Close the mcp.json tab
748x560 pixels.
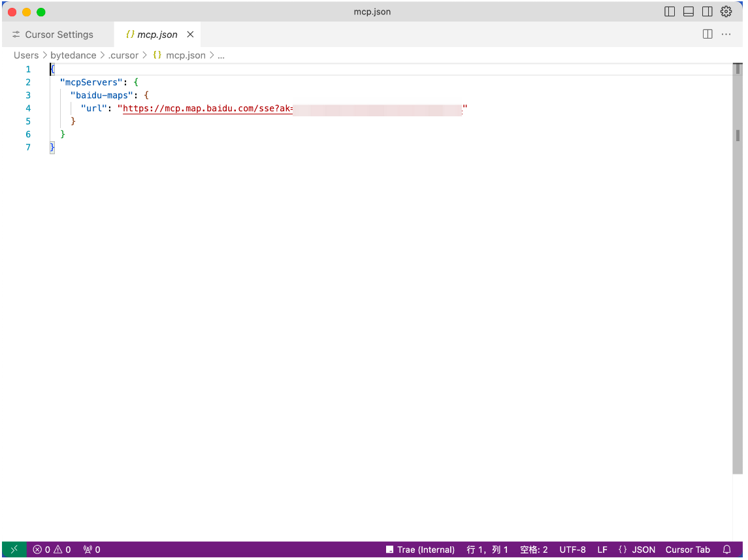point(190,35)
